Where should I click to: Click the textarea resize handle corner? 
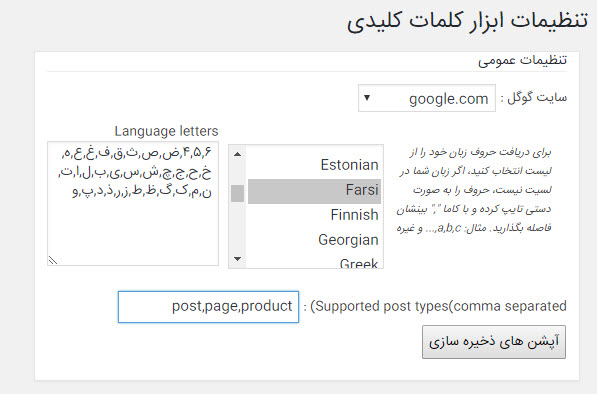point(53,260)
